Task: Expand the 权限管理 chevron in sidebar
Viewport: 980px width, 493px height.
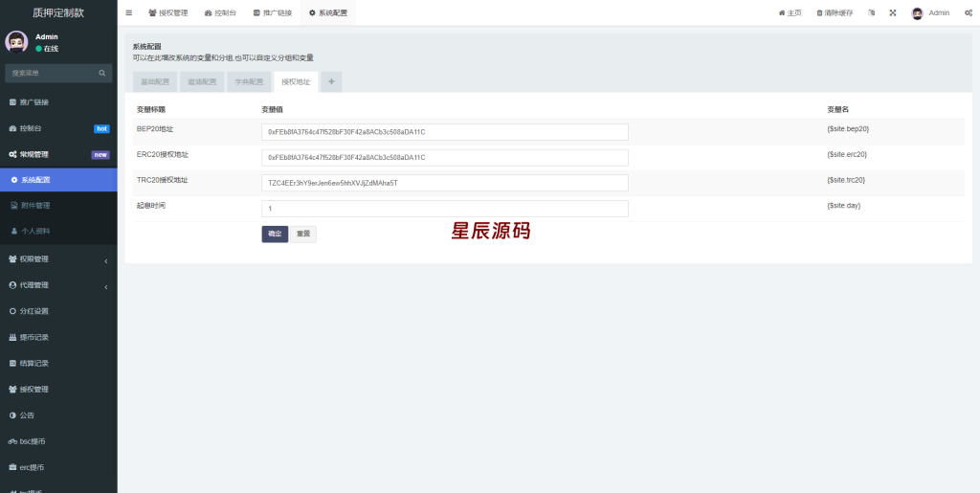Action: click(105, 260)
